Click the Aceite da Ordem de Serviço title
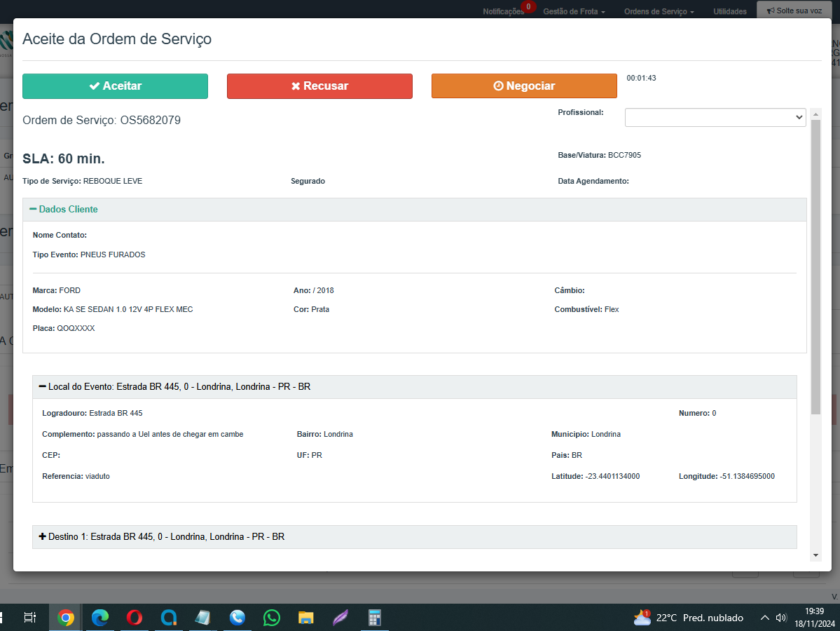This screenshot has width=840, height=631. click(x=117, y=39)
